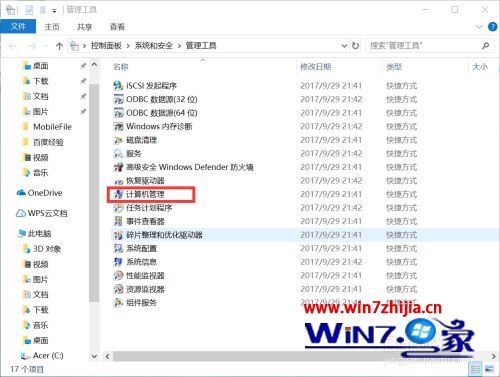500x377 pixels.
Task: Expand the 控制面板 breadcrumb chevron
Action: coord(128,46)
